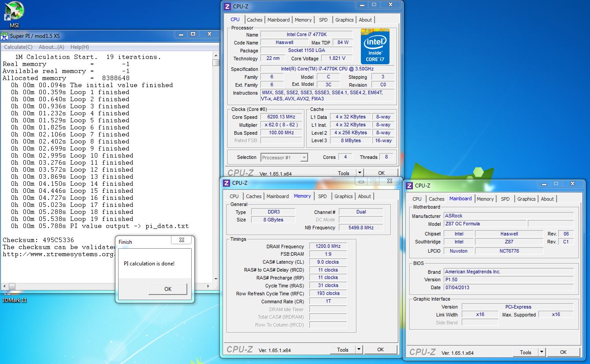The image size is (590, 364).
Task: Select Graphics tab in CPU-Z Mainboard window
Action: (526, 199)
